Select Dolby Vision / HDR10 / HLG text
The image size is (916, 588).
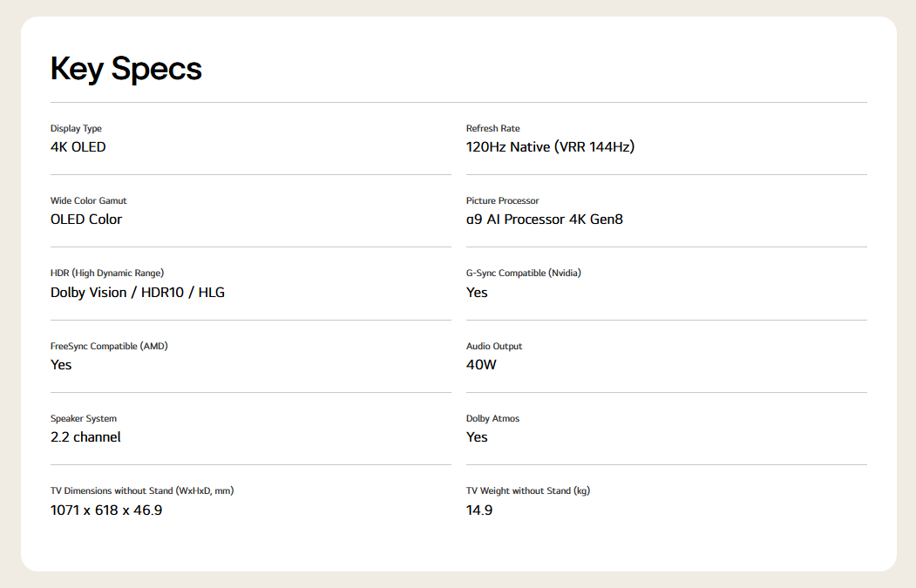pyautogui.click(x=138, y=293)
